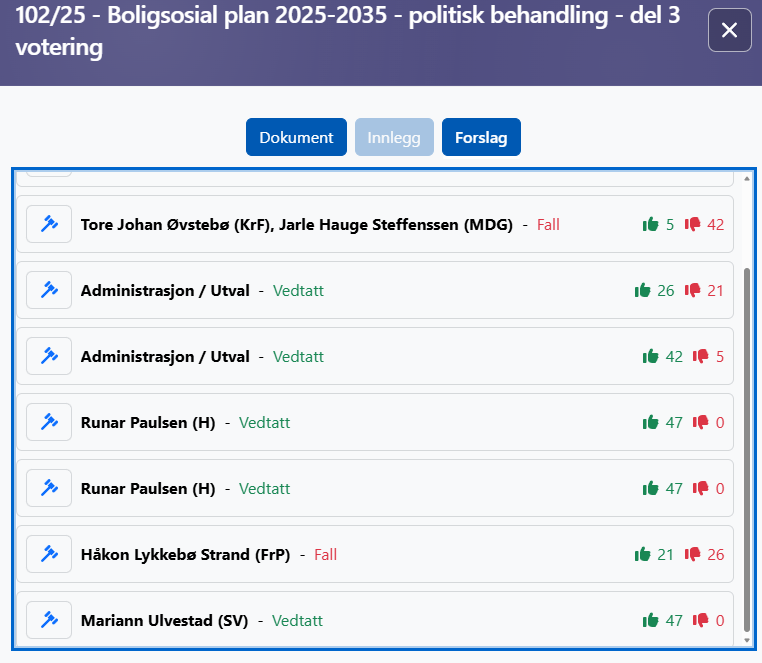Screen dimensions: 762x663
Task: Click the Fall status for Håkon Lykkebø Strand
Action: (325, 554)
